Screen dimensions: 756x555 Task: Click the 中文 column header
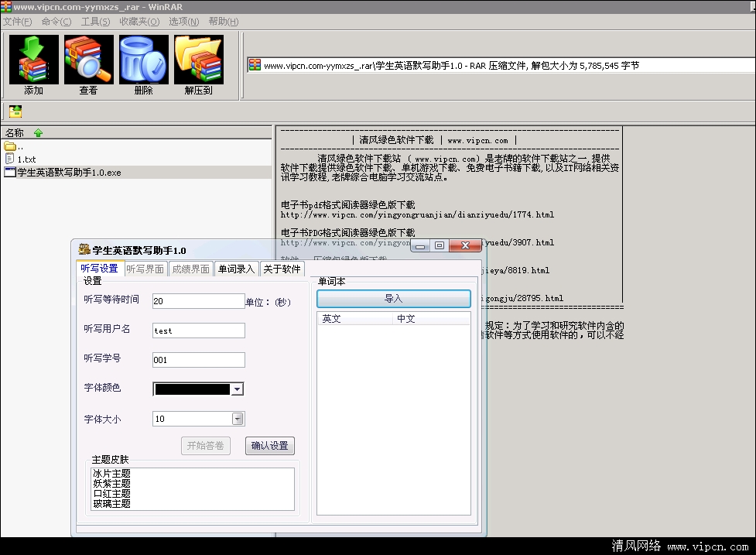coord(431,319)
